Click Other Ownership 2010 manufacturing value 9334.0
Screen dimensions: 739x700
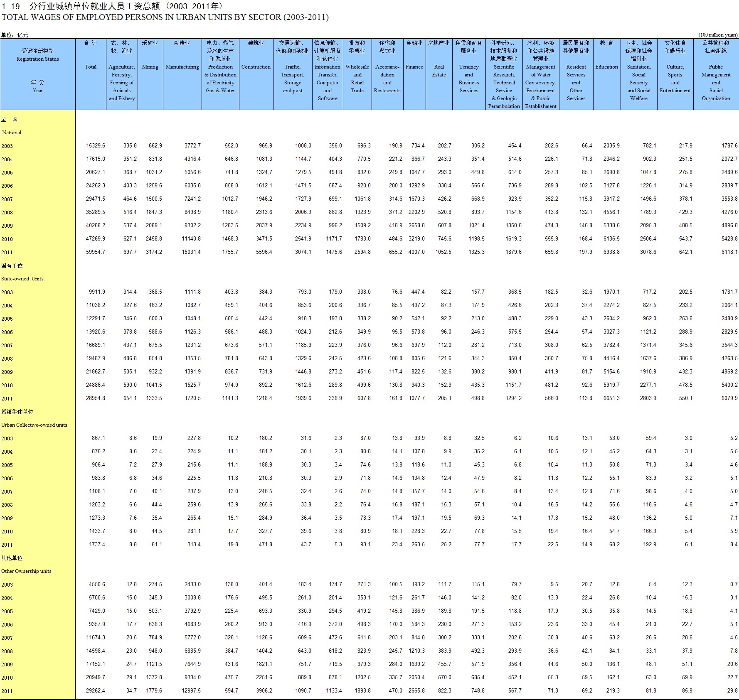192,678
